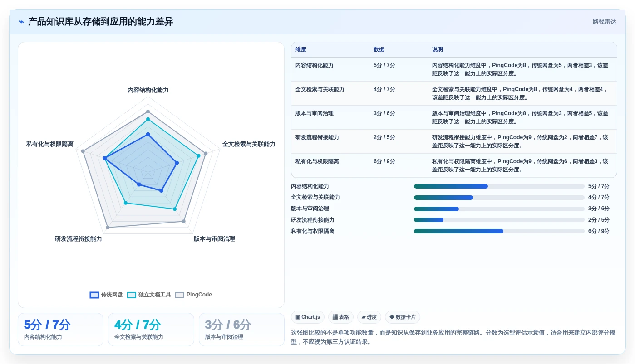Open the 3分 / 6分 版本与审阅治理 card
This screenshot has width=635, height=364.
coord(241,330)
